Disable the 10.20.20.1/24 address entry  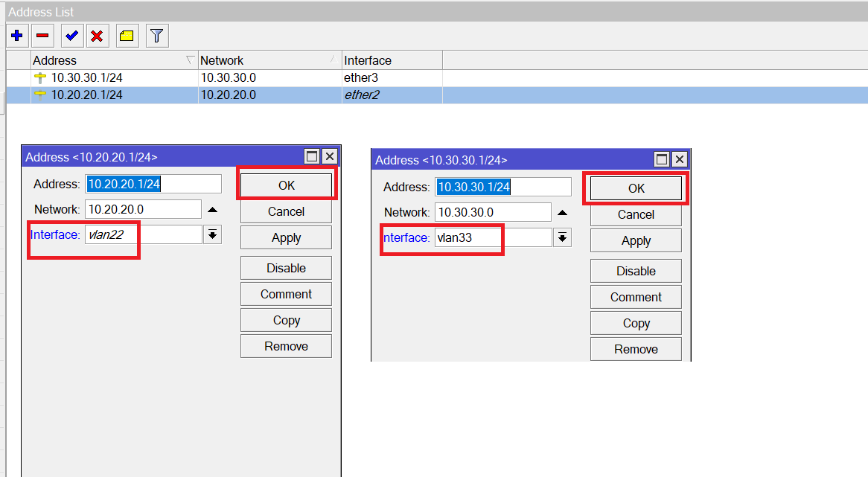click(286, 268)
